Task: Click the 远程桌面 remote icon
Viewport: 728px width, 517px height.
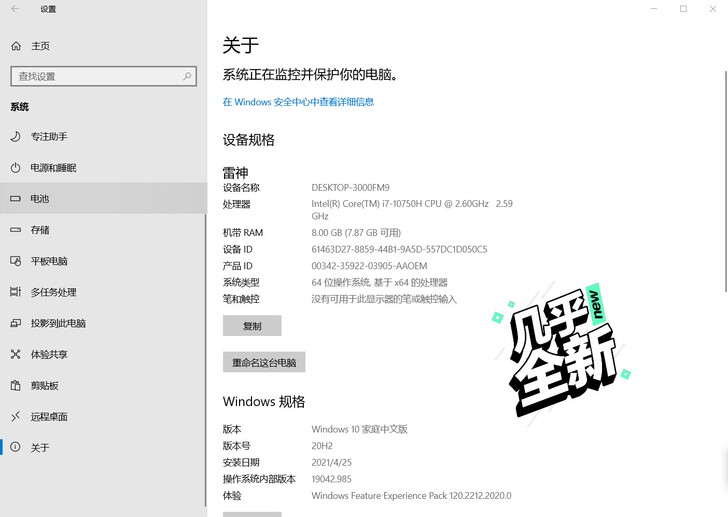Action: click(15, 416)
